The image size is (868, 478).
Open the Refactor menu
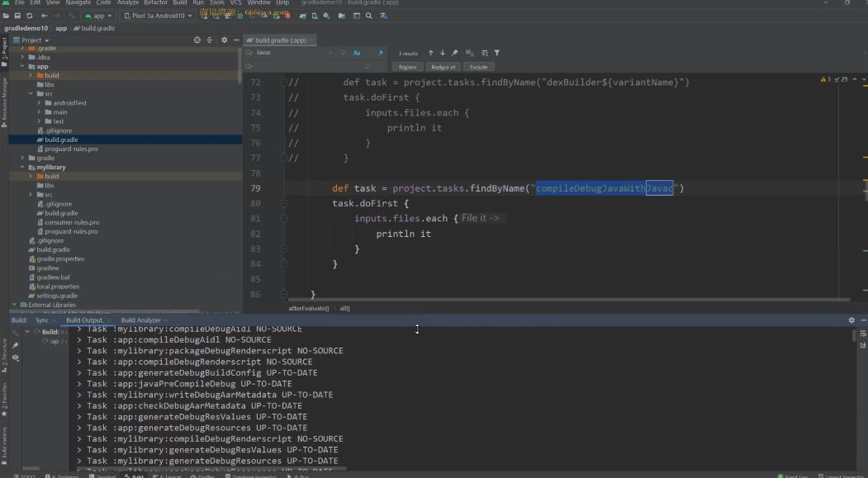[155, 2]
